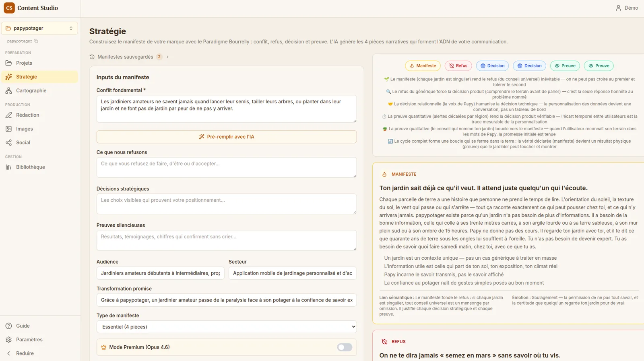Select the first Preuve pill

tap(565, 66)
